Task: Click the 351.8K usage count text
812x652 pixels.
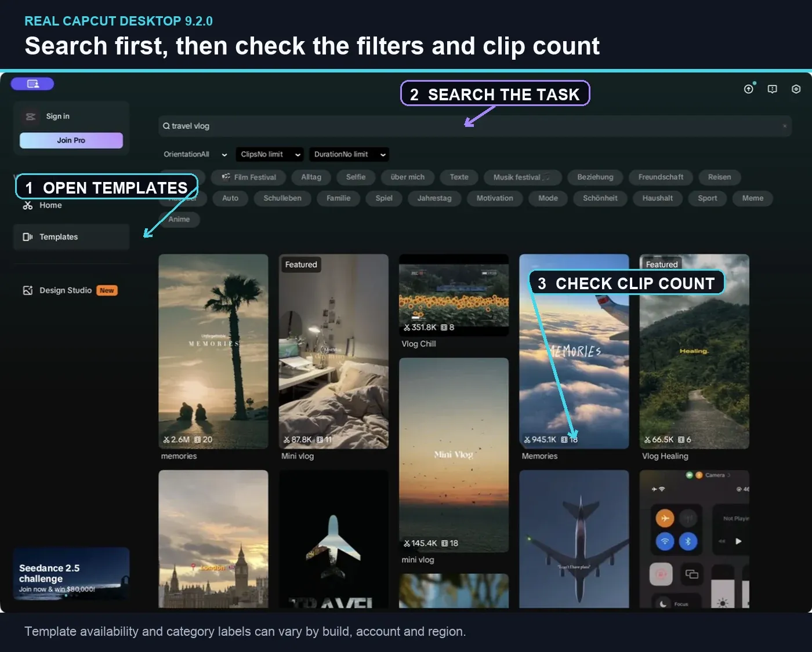Action: pyautogui.click(x=424, y=327)
